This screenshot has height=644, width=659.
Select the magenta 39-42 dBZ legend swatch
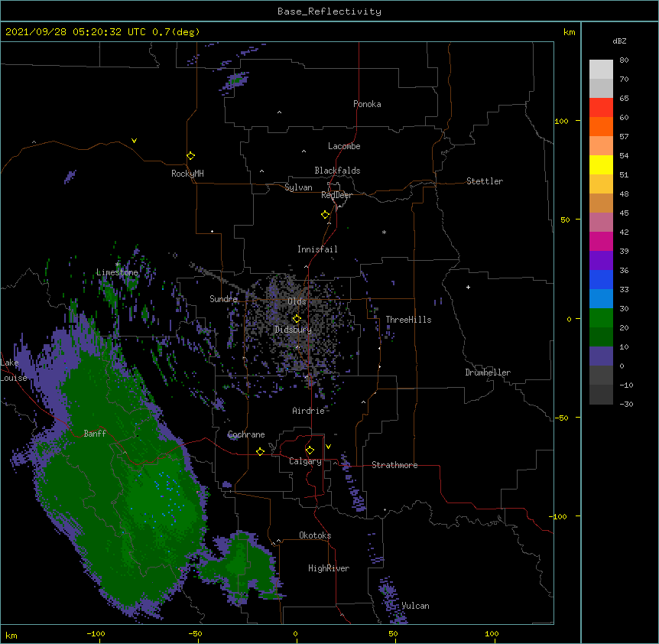tap(601, 241)
